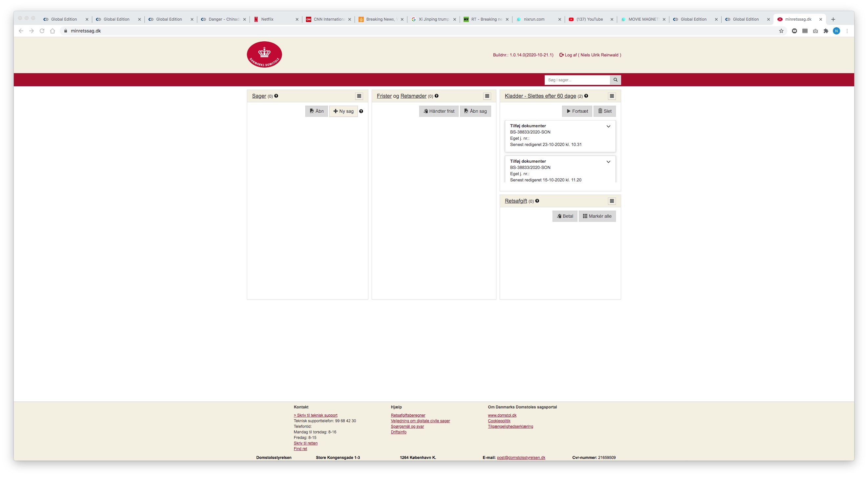The height and width of the screenshot is (477, 868).
Task: View site security lock icon
Action: 66,31
